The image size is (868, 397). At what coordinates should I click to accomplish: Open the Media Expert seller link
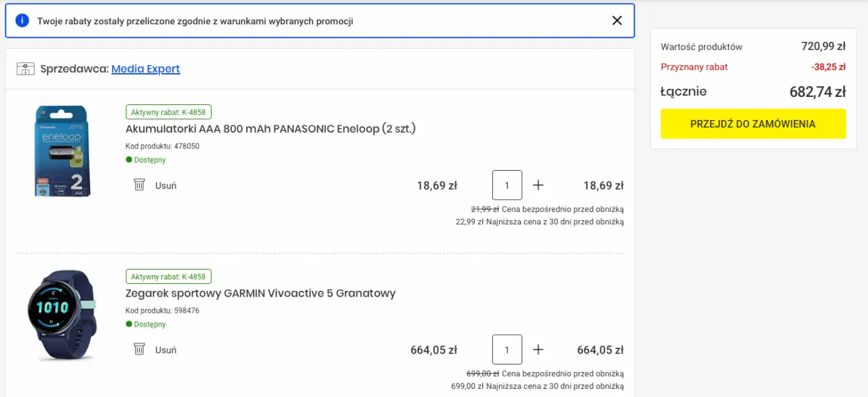(x=146, y=68)
